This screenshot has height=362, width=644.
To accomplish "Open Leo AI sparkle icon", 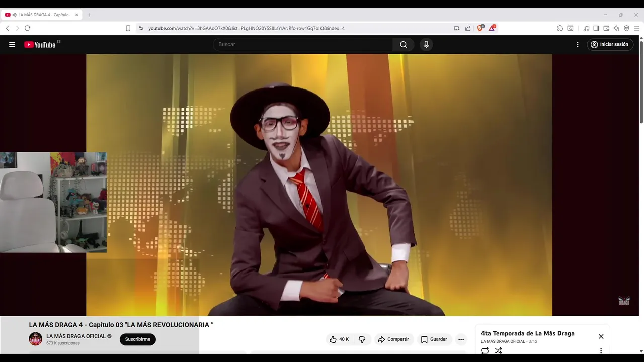I will 616,28.
